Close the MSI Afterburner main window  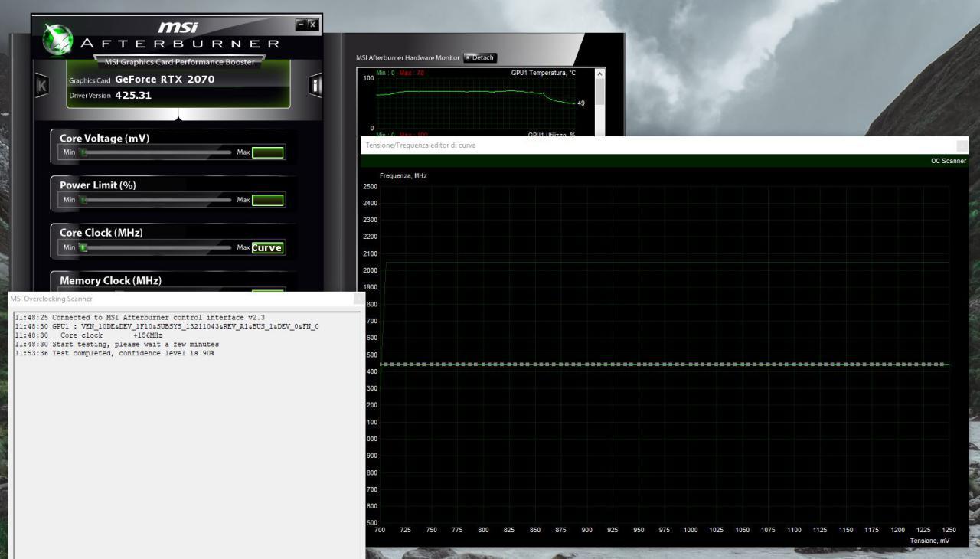coord(312,25)
